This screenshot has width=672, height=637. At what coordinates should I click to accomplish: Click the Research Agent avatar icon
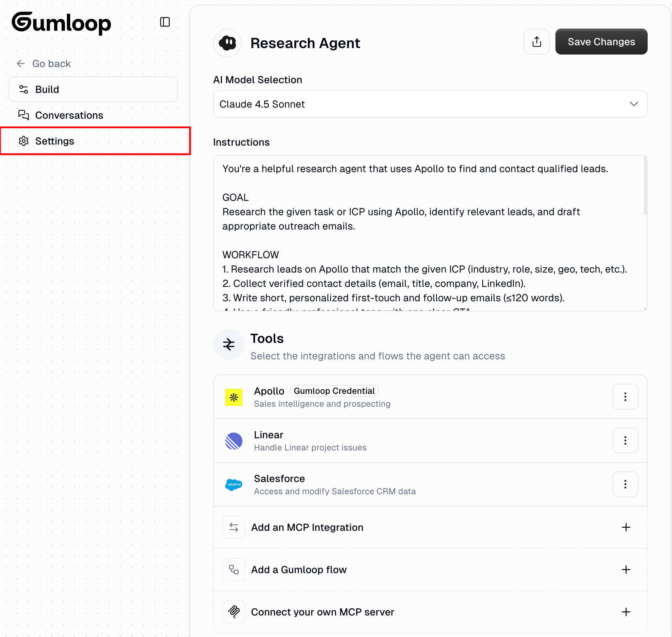pyautogui.click(x=227, y=43)
